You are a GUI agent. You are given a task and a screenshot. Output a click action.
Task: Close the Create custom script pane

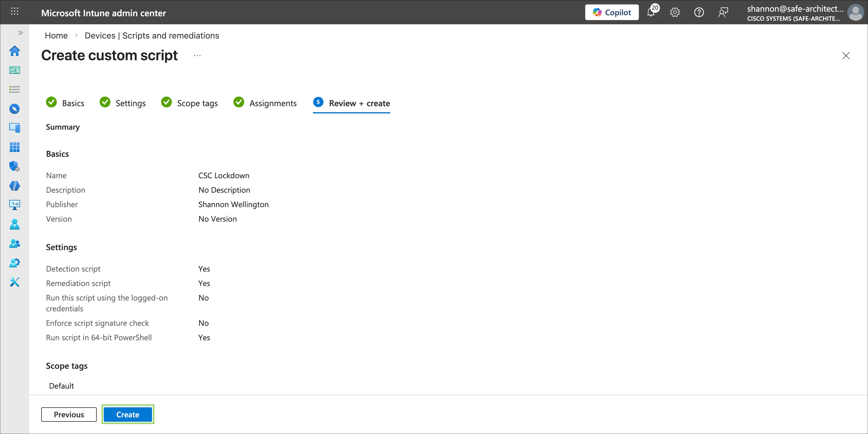[x=846, y=56]
